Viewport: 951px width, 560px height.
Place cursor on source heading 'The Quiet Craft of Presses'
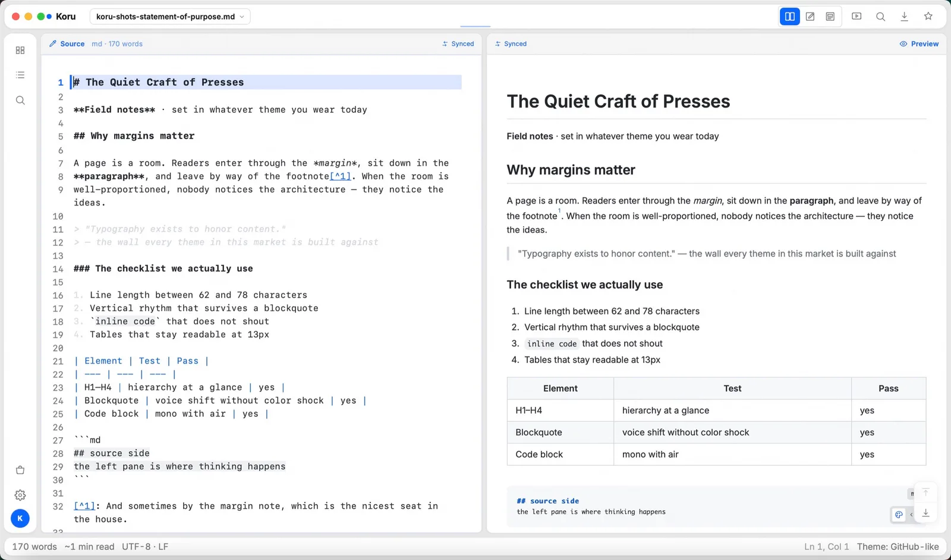pos(165,83)
